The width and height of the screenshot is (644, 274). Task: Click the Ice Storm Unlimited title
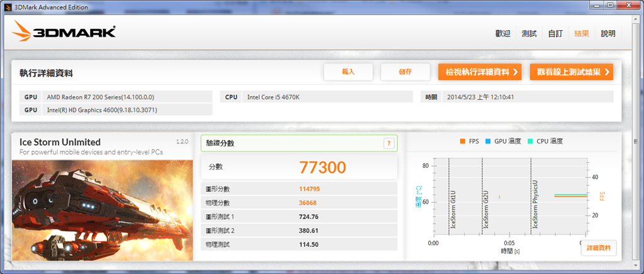[60, 142]
